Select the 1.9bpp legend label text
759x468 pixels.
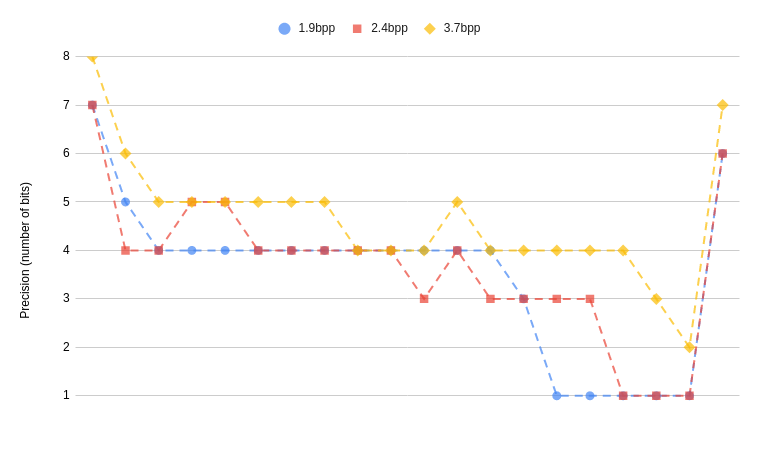[316, 28]
